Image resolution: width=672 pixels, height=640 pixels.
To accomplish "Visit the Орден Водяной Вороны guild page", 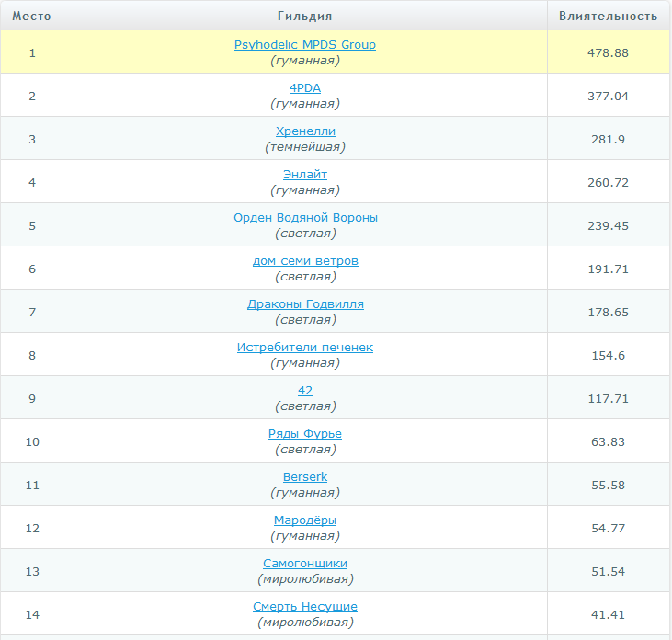I will [305, 217].
